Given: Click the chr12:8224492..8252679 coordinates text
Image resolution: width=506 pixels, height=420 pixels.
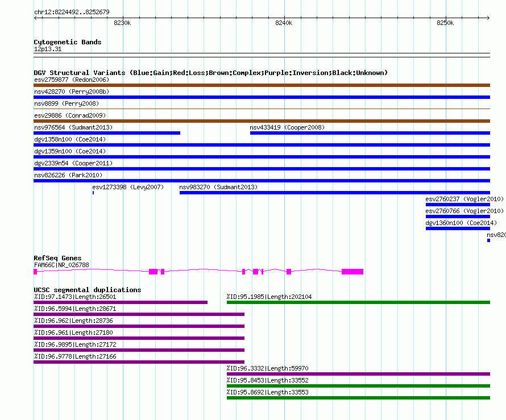Looking at the screenshot, I should point(72,12).
